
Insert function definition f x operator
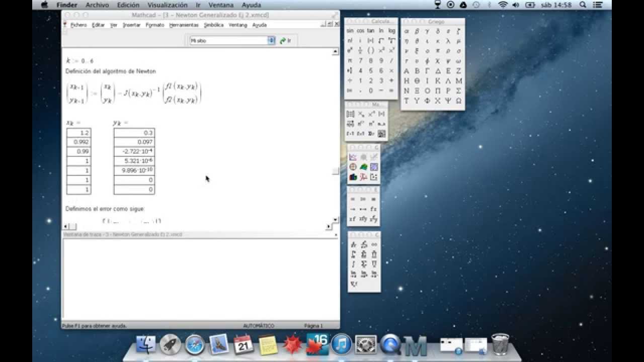(x=373, y=209)
